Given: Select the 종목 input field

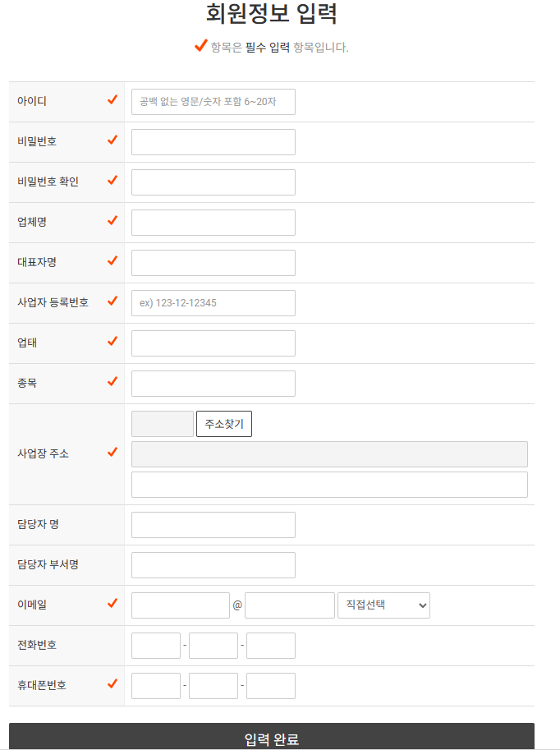Looking at the screenshot, I should 213,383.
